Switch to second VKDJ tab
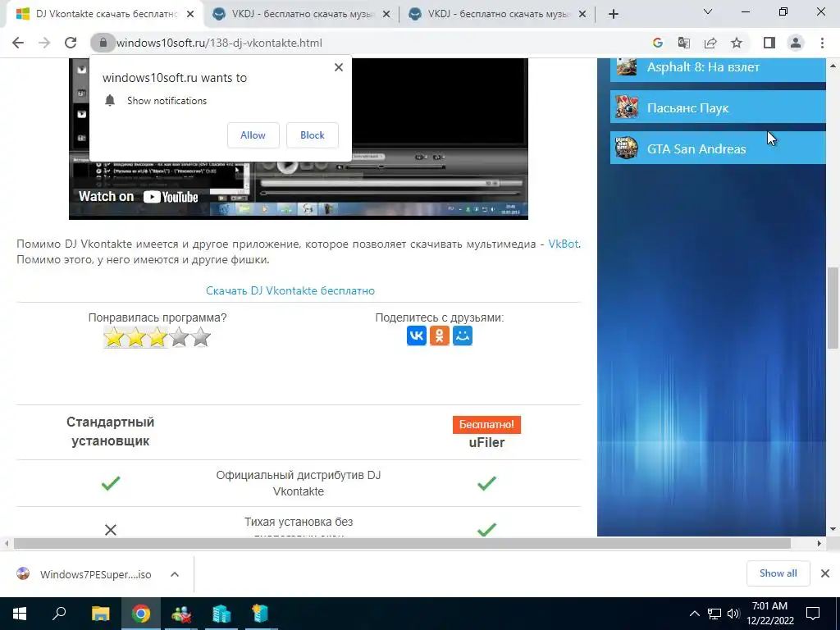Image resolution: width=840 pixels, height=630 pixels. 301,15
